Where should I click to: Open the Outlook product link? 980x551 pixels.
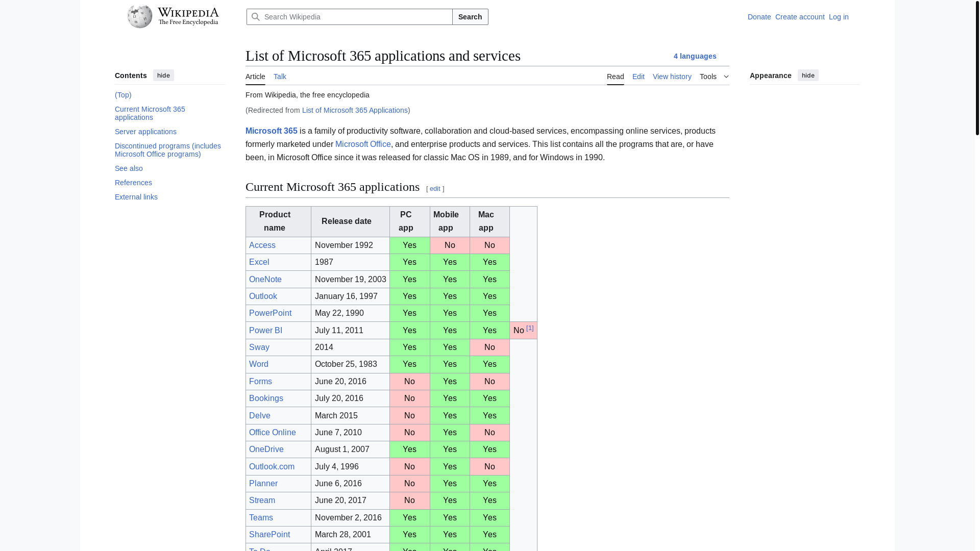click(x=263, y=296)
